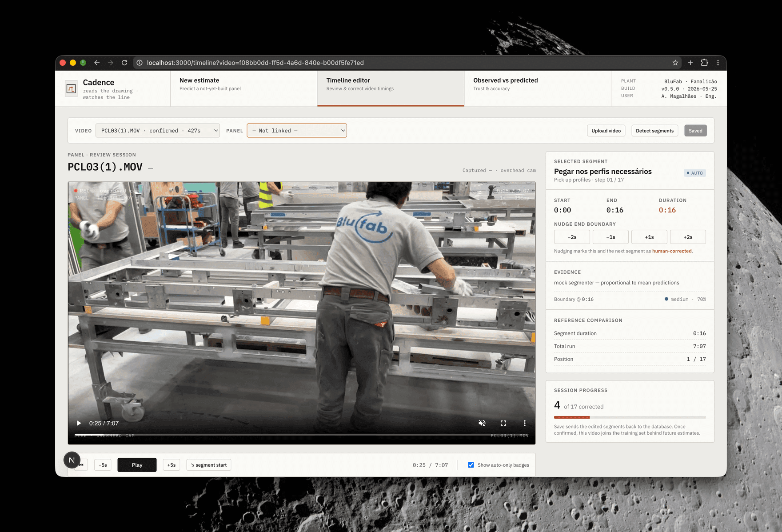Image resolution: width=782 pixels, height=532 pixels.
Task: Click the 'Pegar nos perfis necessários' title
Action: click(x=602, y=172)
